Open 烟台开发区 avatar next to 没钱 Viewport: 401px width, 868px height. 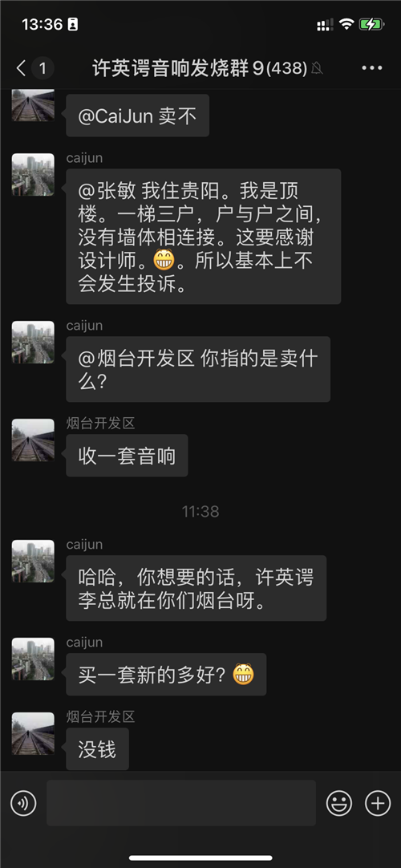(33, 733)
